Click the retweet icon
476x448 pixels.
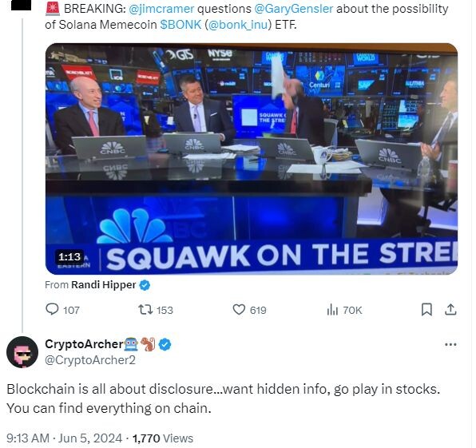145,310
